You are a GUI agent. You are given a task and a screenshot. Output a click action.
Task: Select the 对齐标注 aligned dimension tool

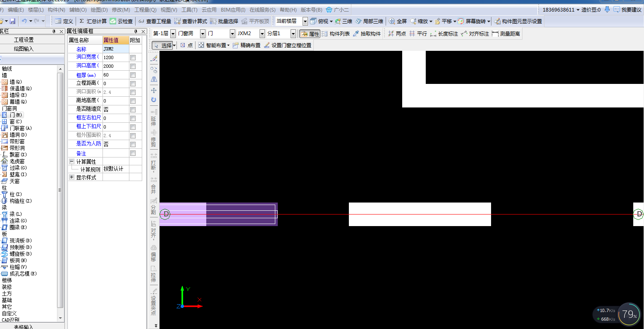[x=475, y=33]
